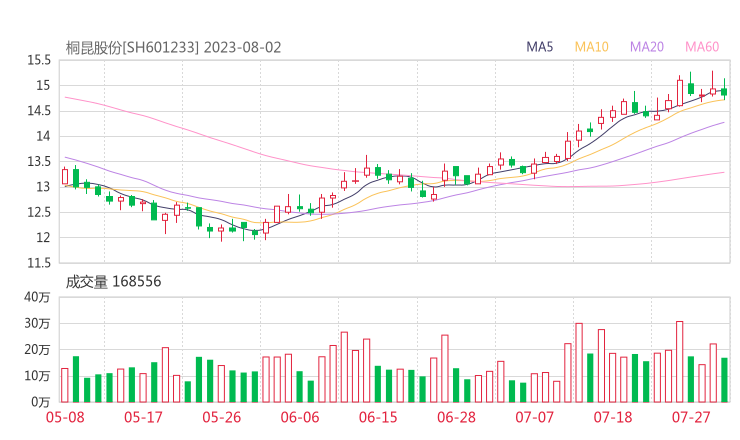
Task: Click the tallest red volume bar near 07-27
Action: pos(680,362)
